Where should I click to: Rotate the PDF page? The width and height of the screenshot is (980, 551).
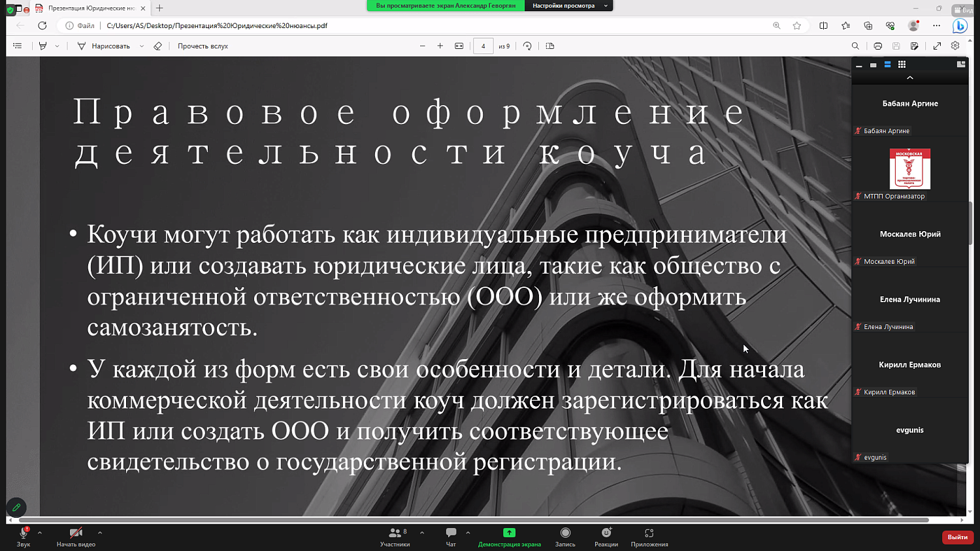(x=527, y=46)
